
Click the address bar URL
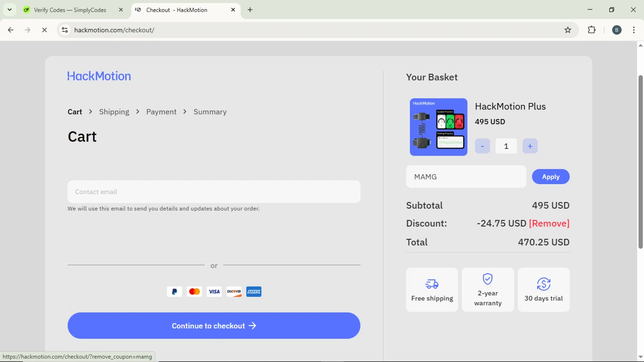114,30
